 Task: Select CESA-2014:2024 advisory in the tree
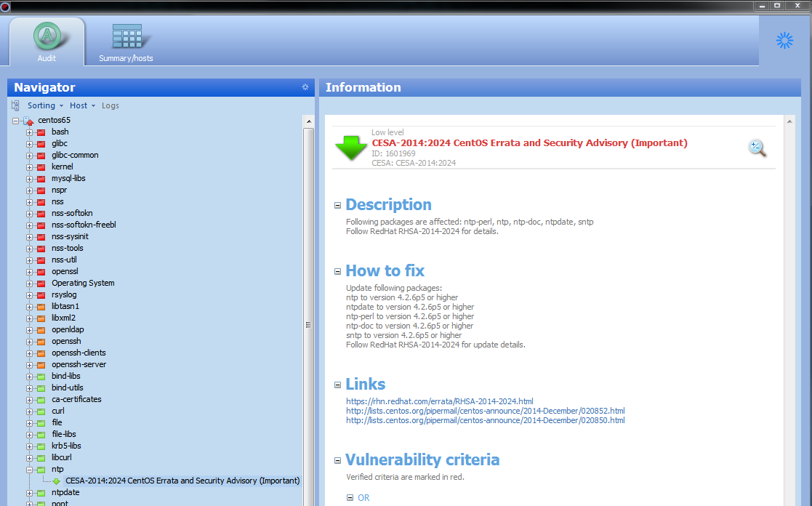click(182, 481)
